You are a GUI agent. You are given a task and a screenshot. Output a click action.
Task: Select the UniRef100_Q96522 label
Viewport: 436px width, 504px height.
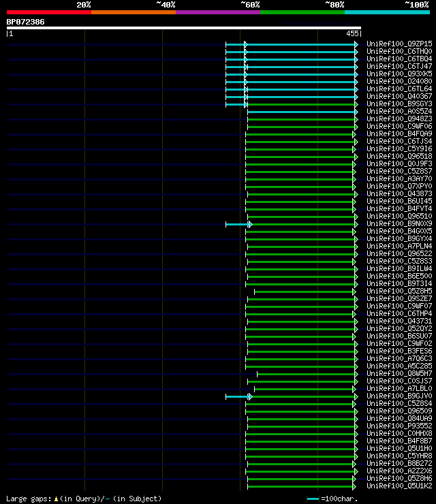(399, 253)
